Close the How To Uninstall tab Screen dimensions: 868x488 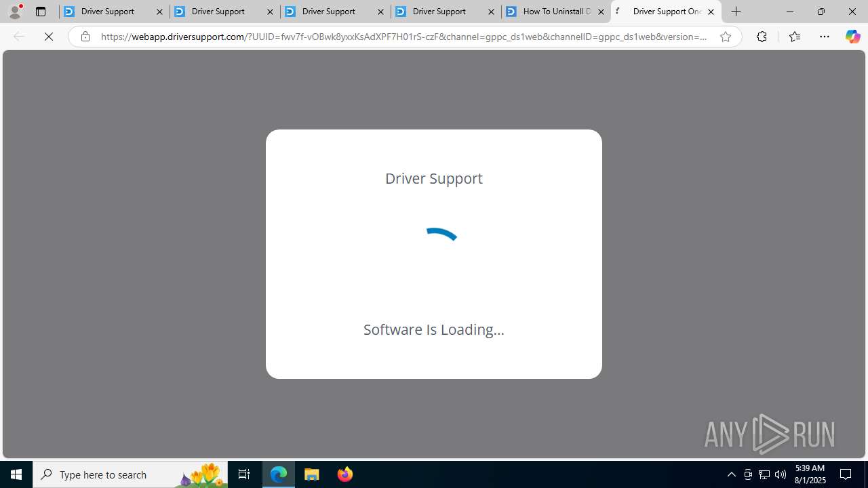pyautogui.click(x=601, y=12)
